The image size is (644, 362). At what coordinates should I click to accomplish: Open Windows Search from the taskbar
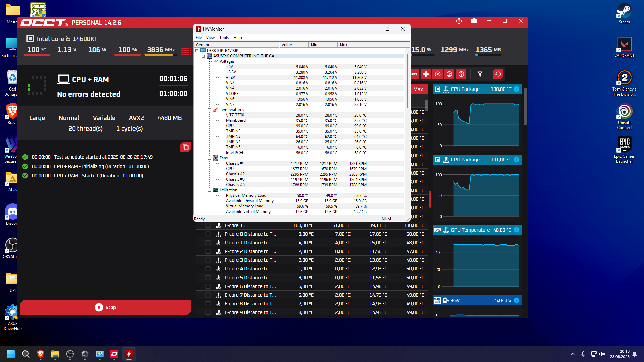tap(26, 354)
